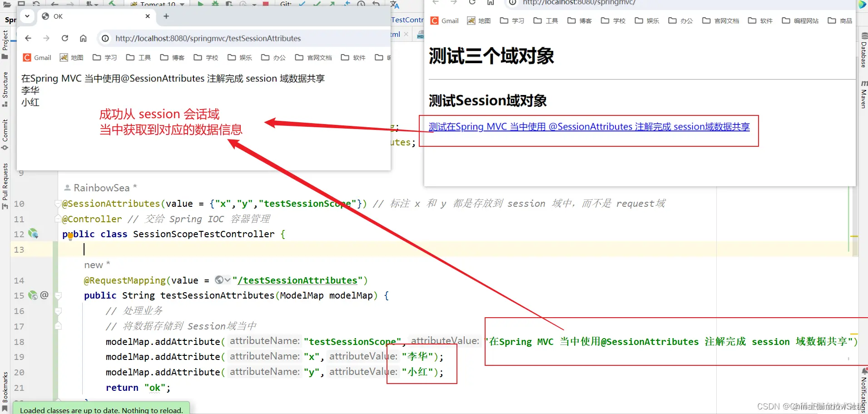
Task: Open the Notifications tool window
Action: pyautogui.click(x=864, y=389)
